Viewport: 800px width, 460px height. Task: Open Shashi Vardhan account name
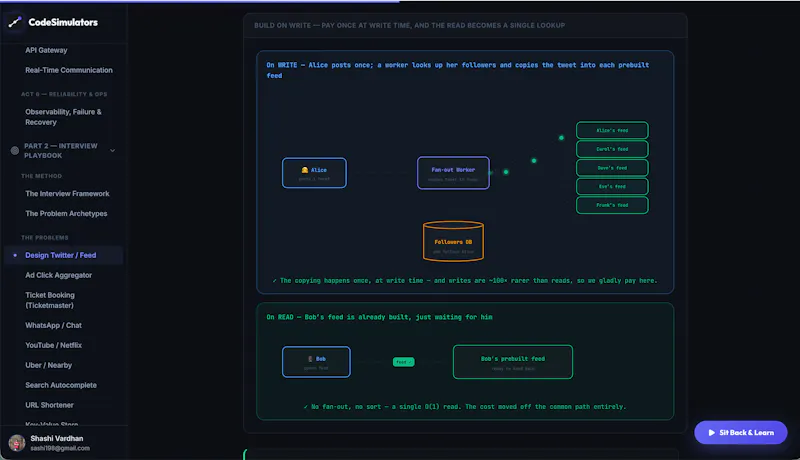57,438
